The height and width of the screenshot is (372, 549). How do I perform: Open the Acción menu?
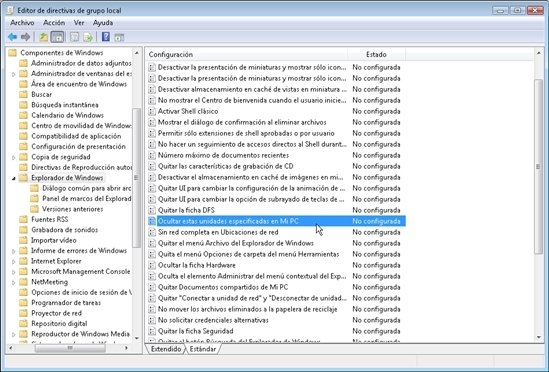point(54,23)
